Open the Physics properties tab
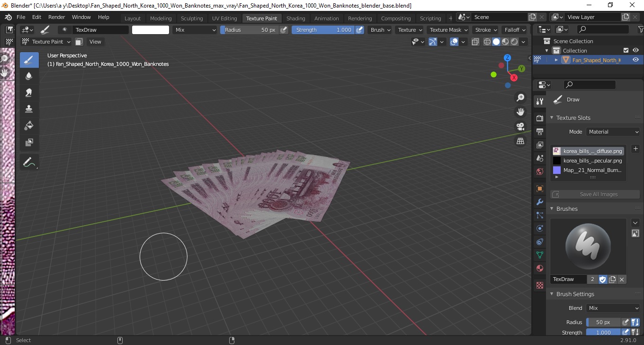 [539, 228]
